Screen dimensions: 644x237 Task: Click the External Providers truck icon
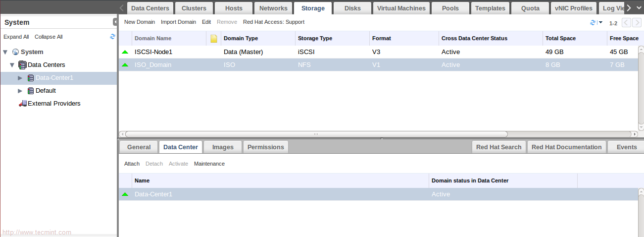click(x=22, y=104)
